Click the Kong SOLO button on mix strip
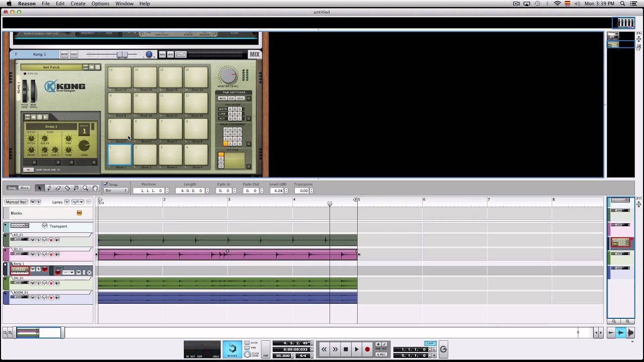This screenshot has height=362, width=644. (74, 54)
